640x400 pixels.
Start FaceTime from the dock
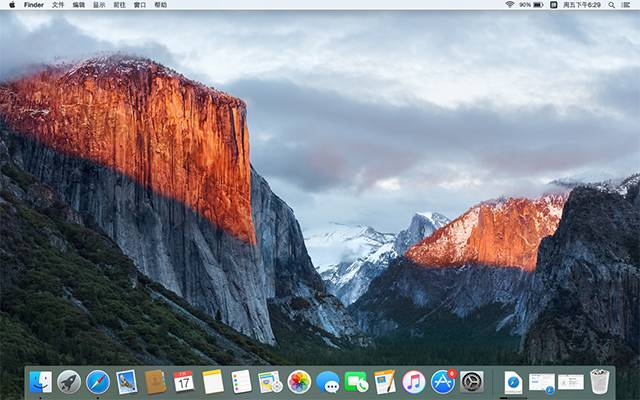(x=356, y=381)
